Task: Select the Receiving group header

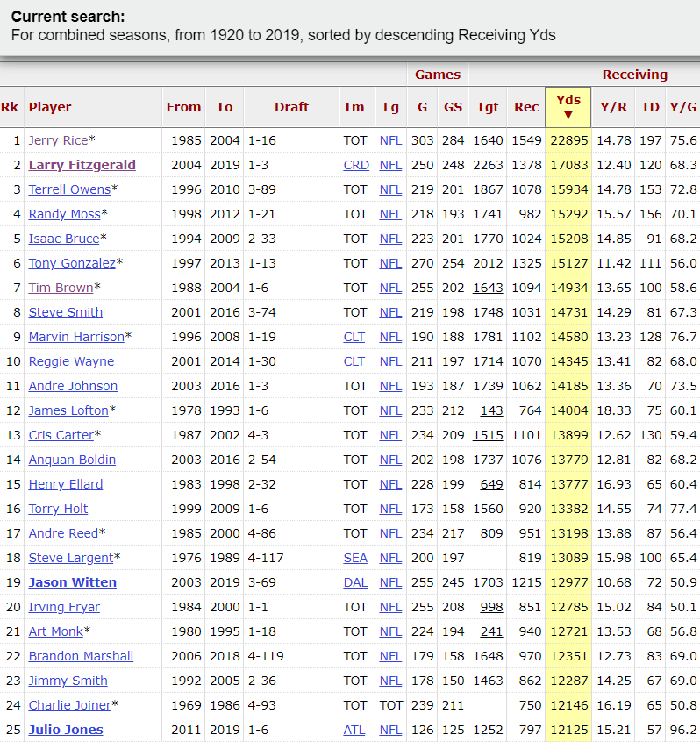Action: click(x=635, y=75)
